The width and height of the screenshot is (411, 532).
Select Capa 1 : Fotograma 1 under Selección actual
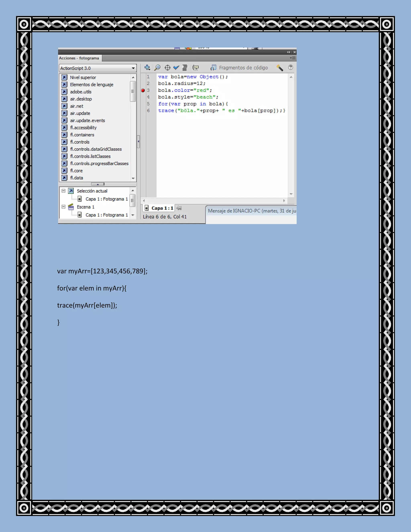[107, 199]
